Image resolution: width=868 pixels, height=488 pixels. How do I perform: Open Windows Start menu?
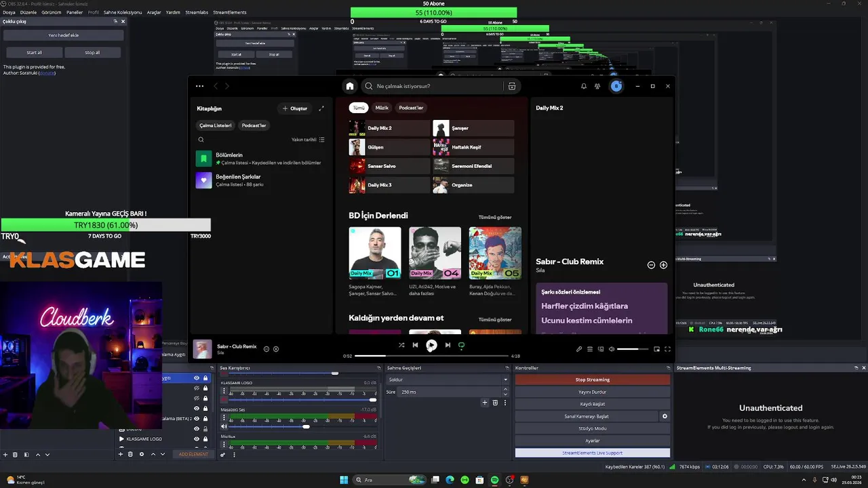pyautogui.click(x=344, y=480)
